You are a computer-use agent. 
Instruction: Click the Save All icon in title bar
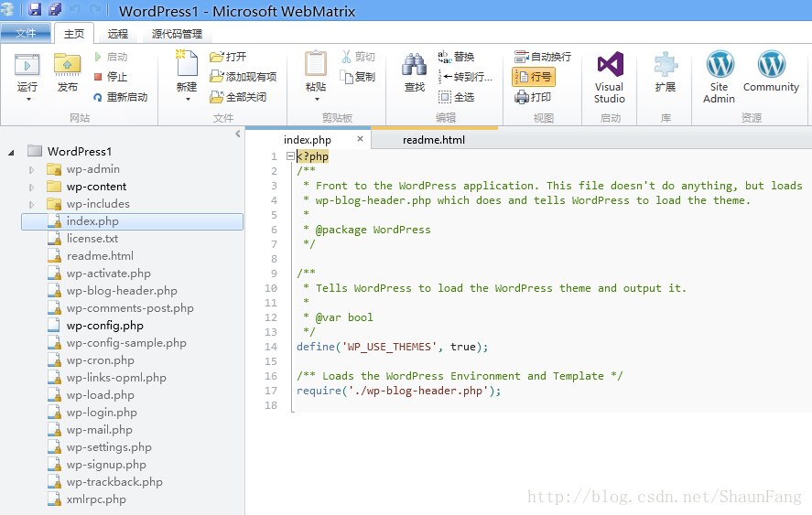[55, 9]
